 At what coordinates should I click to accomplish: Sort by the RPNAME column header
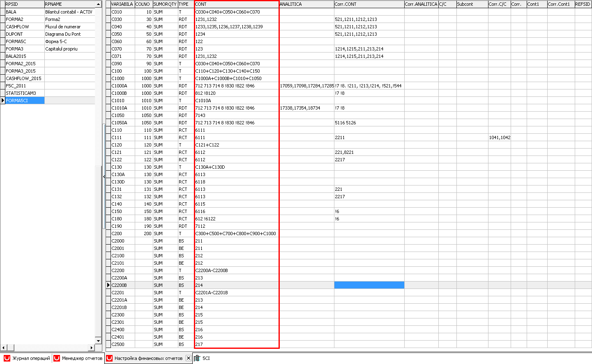pyautogui.click(x=69, y=4)
